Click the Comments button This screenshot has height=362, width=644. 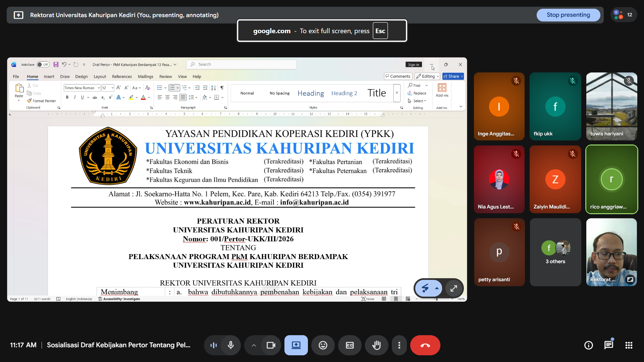(x=398, y=76)
